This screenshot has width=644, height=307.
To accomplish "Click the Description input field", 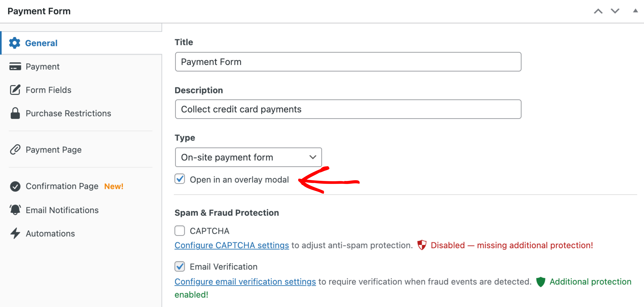I will pos(348,109).
